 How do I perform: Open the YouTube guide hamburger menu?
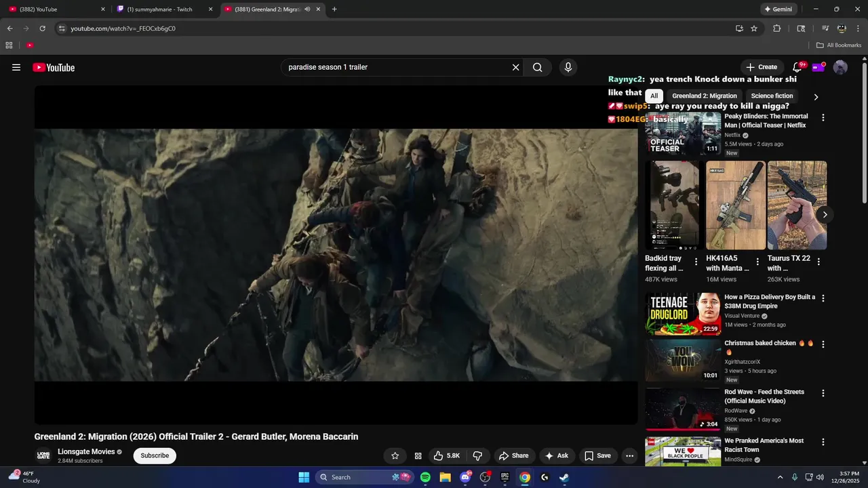16,67
